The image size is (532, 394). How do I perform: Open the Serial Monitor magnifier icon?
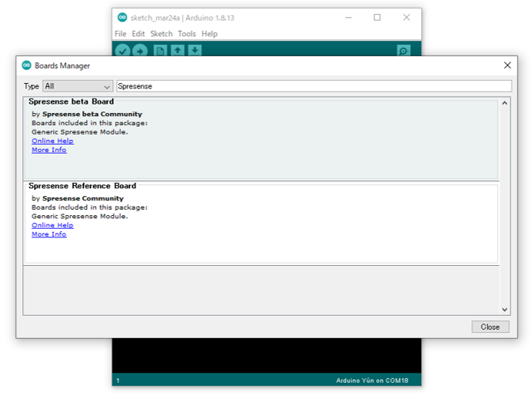click(x=404, y=51)
